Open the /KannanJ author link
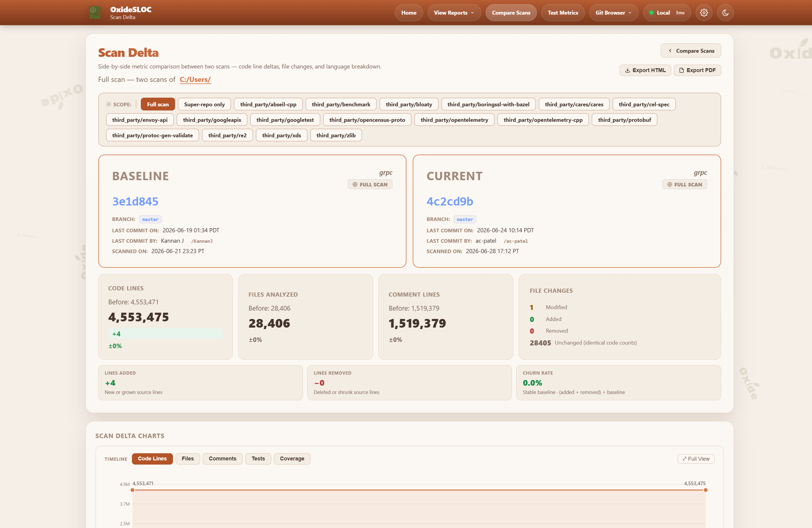 tap(202, 241)
